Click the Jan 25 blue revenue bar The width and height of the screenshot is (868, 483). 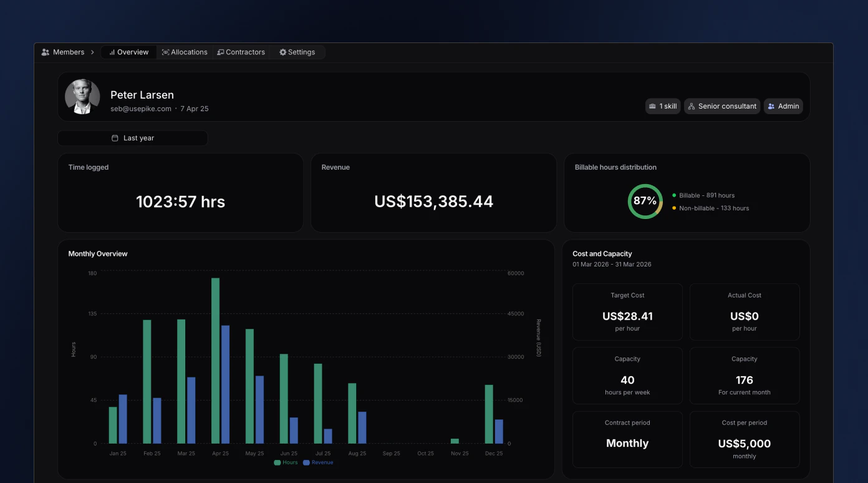[x=123, y=419]
